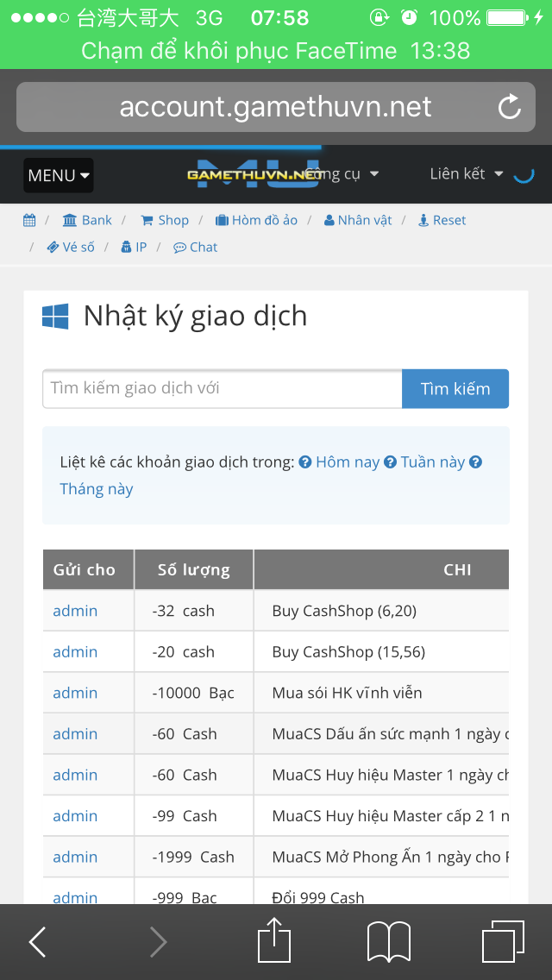Open Nhân vật character page
This screenshot has width=552, height=980.
point(358,221)
